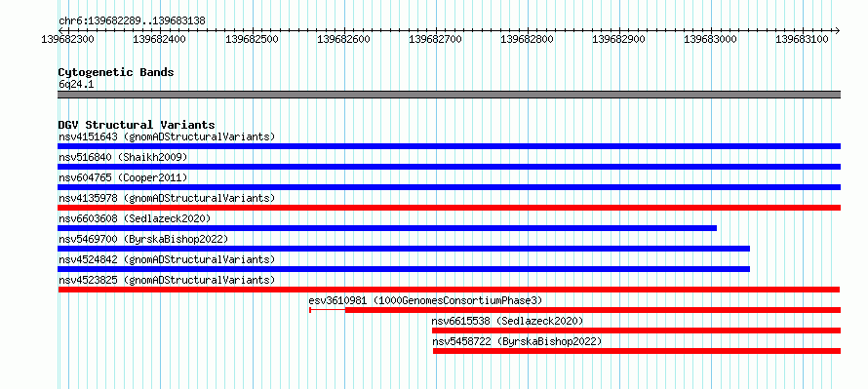Open variant nsv604765 (Cooper2011) label

click(123, 177)
